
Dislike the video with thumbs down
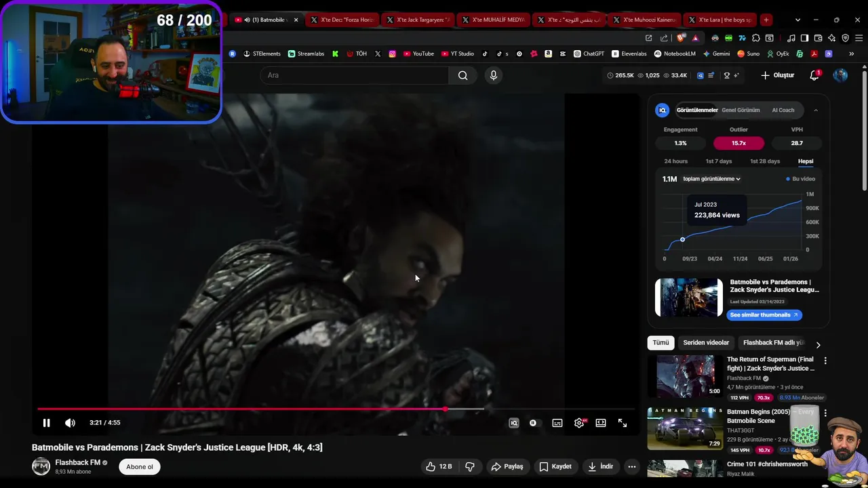click(470, 466)
